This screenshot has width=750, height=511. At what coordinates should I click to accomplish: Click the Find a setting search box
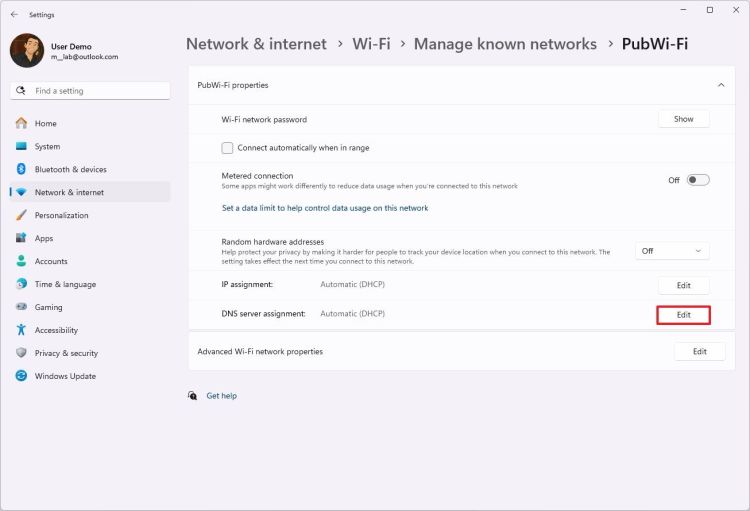[90, 91]
